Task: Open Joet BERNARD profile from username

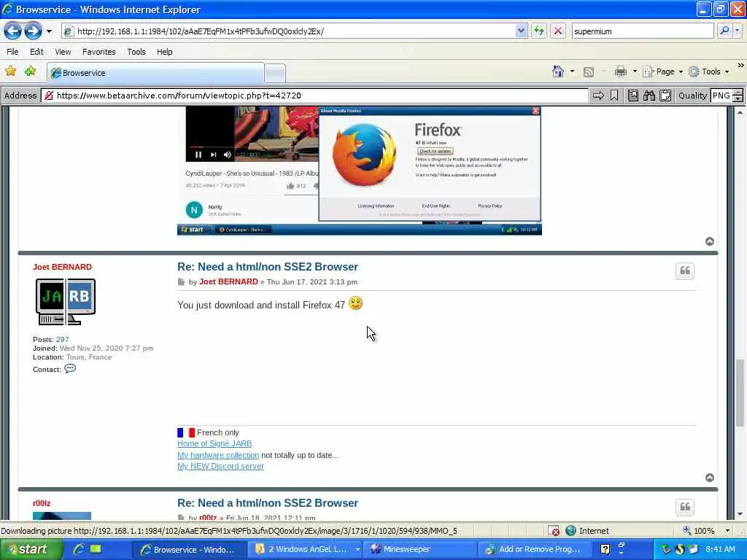Action: 63,267
